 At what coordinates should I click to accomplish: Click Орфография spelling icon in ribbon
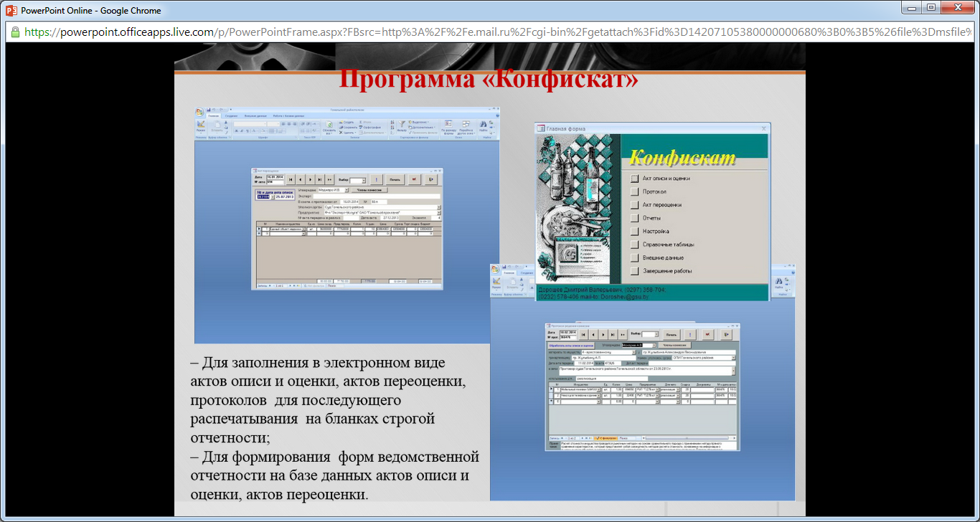pos(361,128)
